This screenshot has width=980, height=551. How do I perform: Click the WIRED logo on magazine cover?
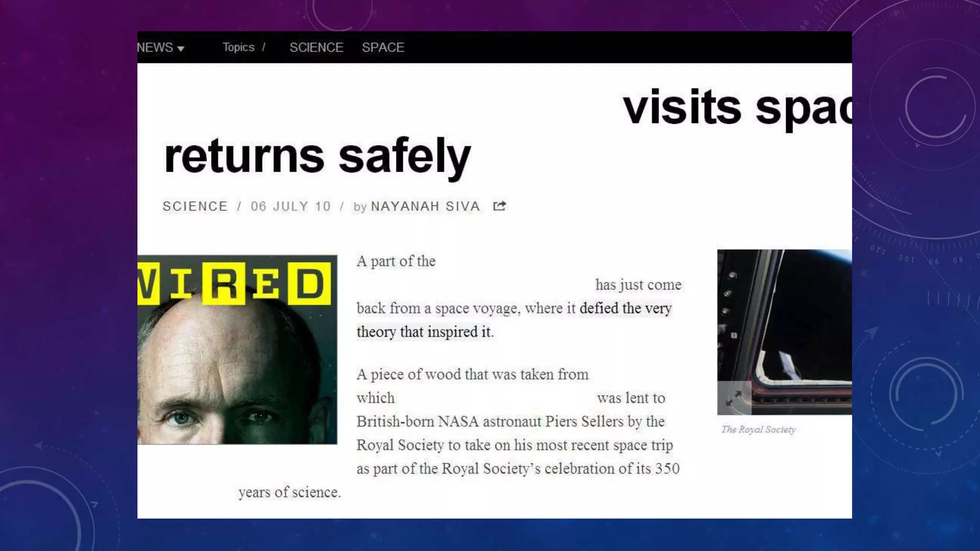234,284
